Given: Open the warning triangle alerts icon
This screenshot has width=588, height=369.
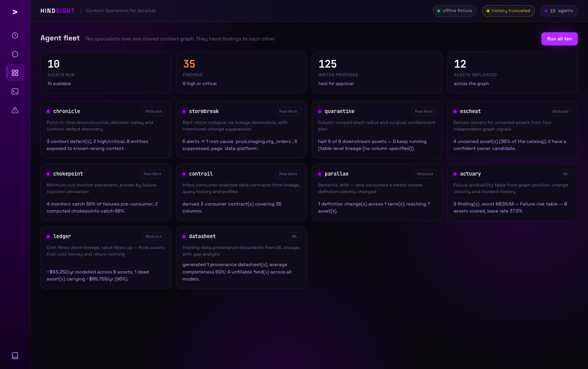Looking at the screenshot, I should click(15, 110).
